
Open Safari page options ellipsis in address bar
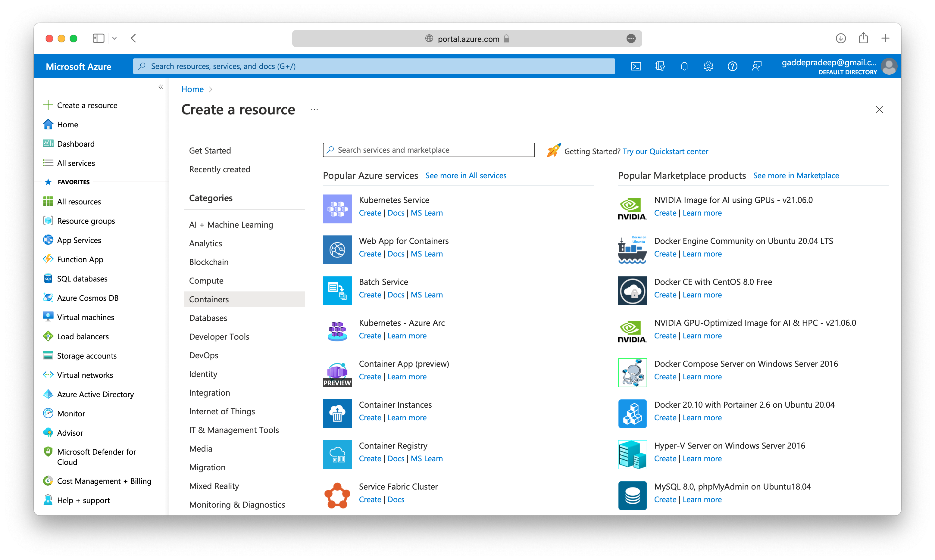coord(631,39)
